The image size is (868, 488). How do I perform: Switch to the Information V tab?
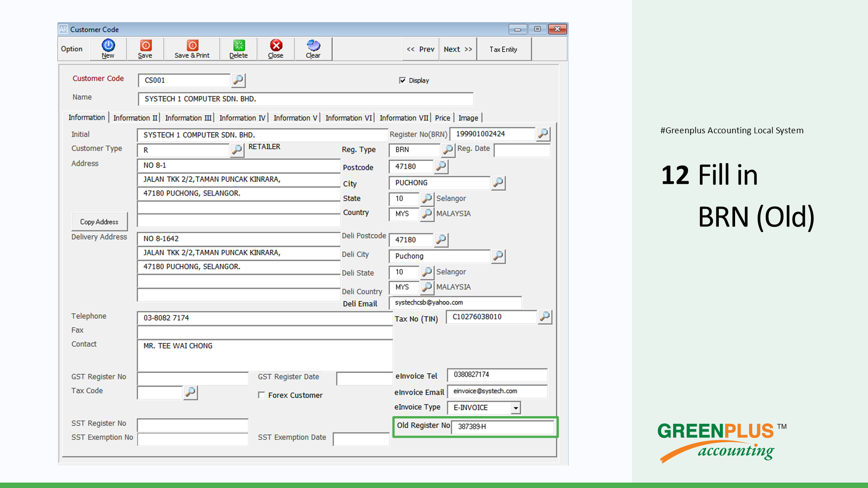(295, 118)
